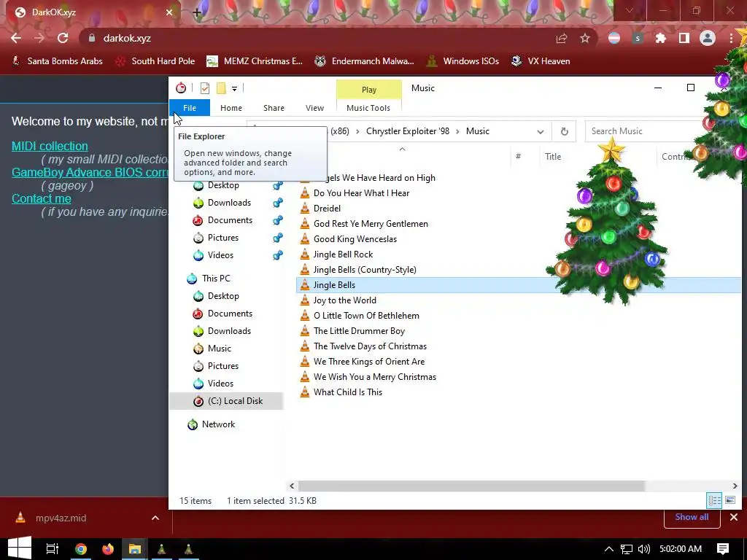
Task: Select God Rest Ye Merry Gentlemen
Action: click(x=371, y=223)
